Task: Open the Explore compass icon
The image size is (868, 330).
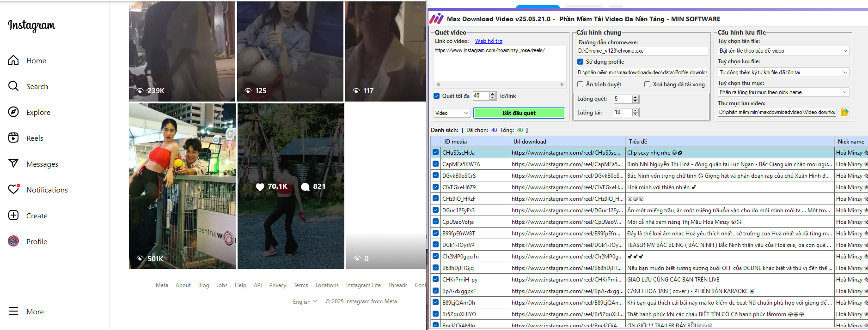Action: [x=13, y=112]
